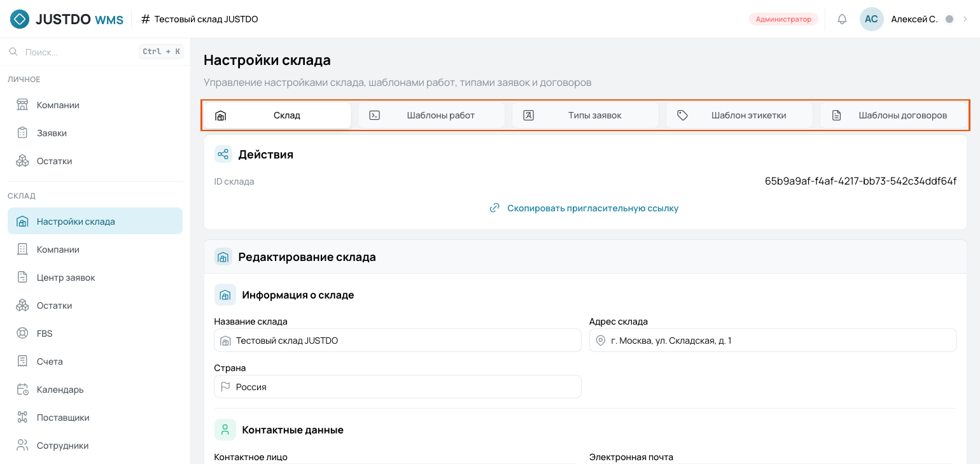Open personal Остатки under ЛИЧНОЕ
This screenshot has width=980, height=464.
pyautogui.click(x=95, y=161)
